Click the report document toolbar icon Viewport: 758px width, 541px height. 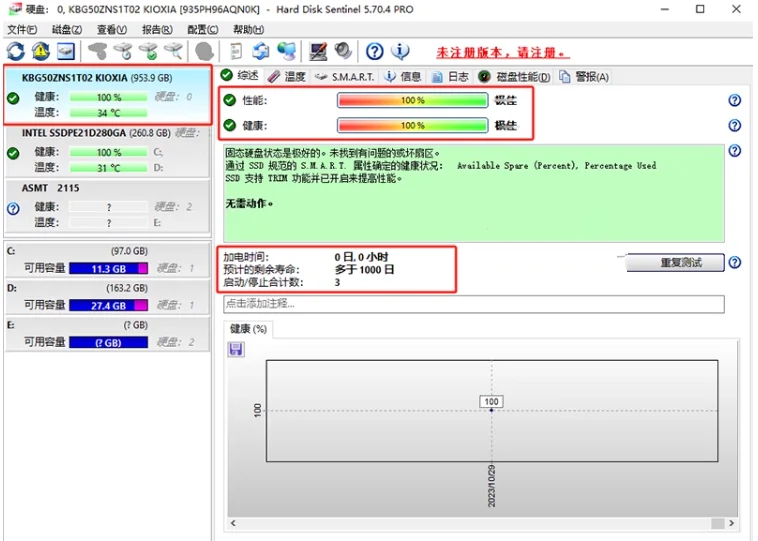click(x=236, y=51)
